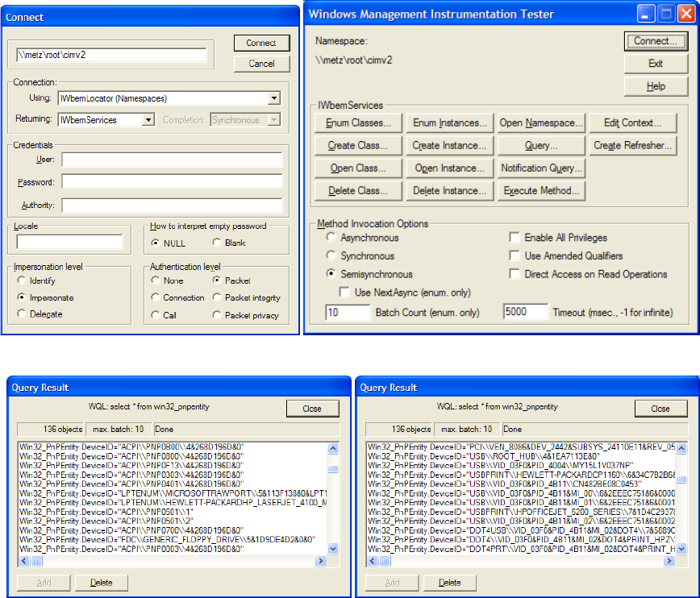Select Packet privacy authentication level
This screenshot has width=700, height=598.
(x=217, y=316)
